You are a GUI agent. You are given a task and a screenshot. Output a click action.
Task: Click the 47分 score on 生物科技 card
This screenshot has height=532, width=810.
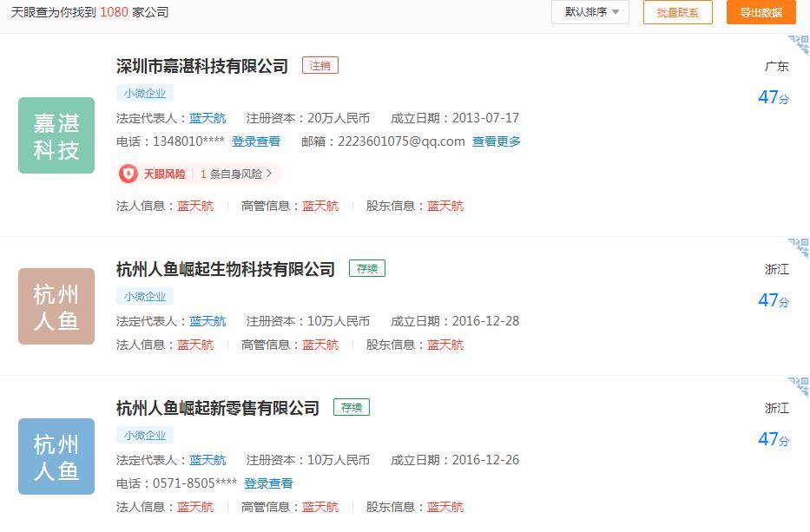coord(774,300)
